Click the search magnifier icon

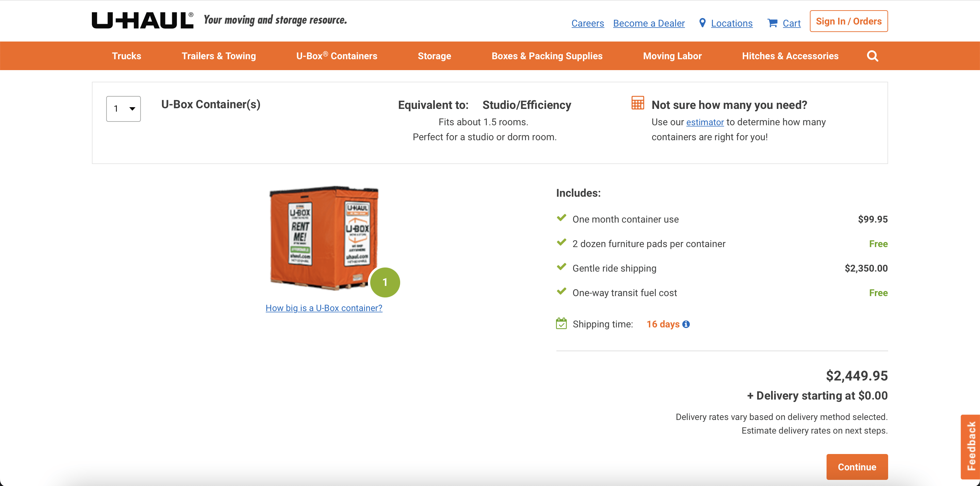(x=872, y=56)
